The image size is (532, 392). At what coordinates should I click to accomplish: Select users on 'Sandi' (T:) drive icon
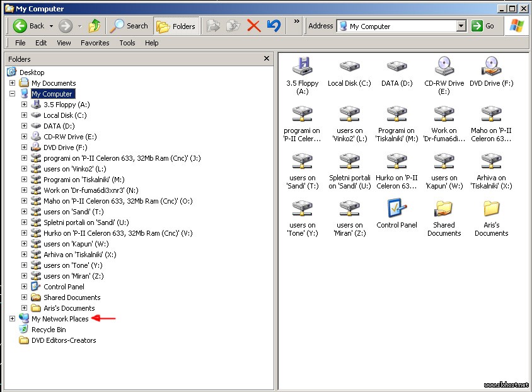(303, 171)
